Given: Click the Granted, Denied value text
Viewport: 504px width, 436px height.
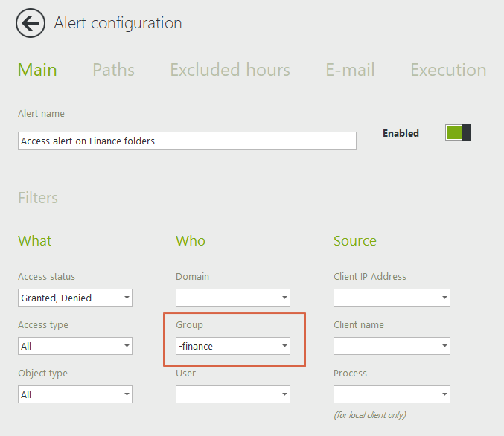Looking at the screenshot, I should click(x=57, y=298).
